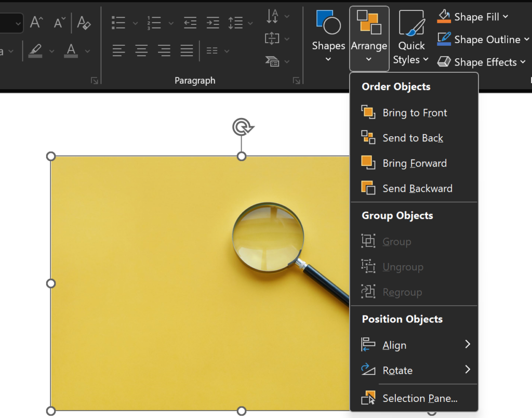Increase the paragraph indent
Viewport: 532px width, 418px height.
point(212,22)
